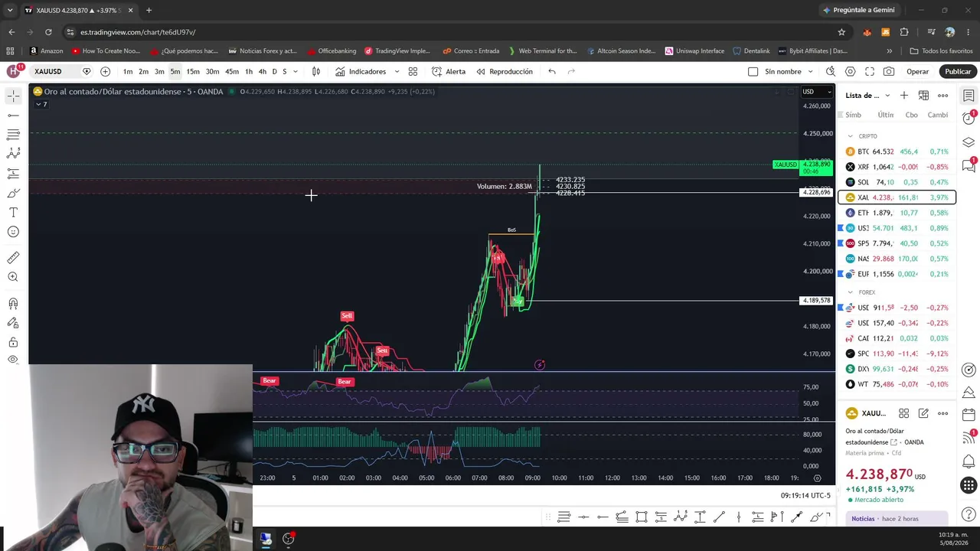Activate the zoom in tool
The width and height of the screenshot is (980, 551).
pos(13,277)
